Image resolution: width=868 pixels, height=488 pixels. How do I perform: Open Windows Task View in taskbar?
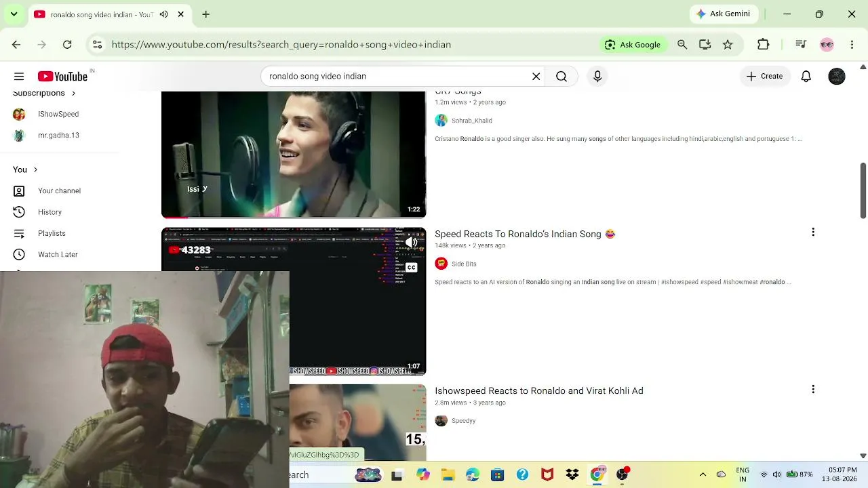(x=397, y=475)
